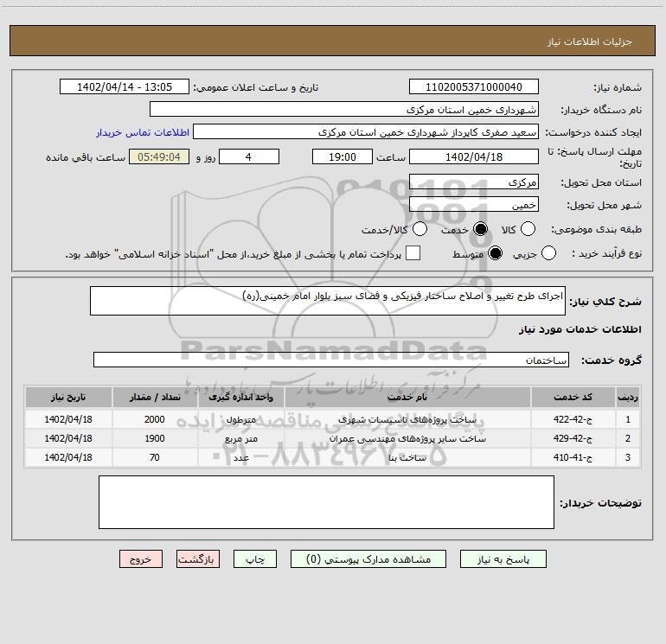Click the general description text area

328,301
